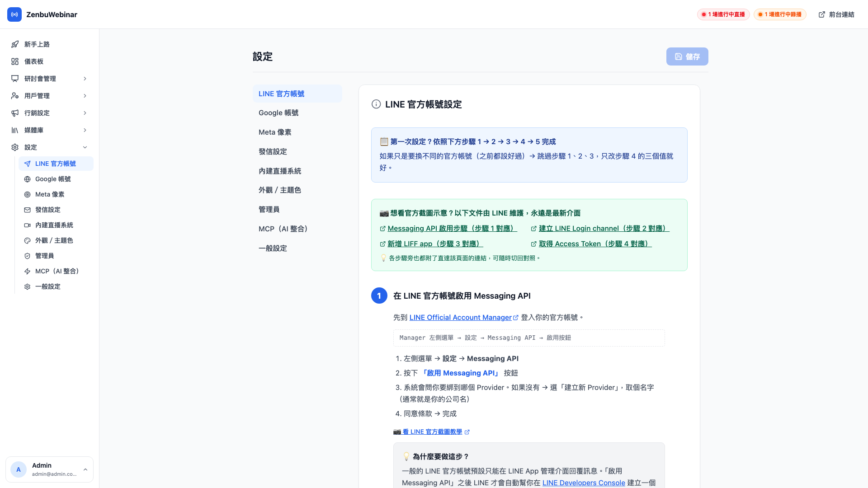Viewport: 868px width, 488px height.
Task: Click the info icon next to LINE 官方帳號設定
Action: point(376,104)
